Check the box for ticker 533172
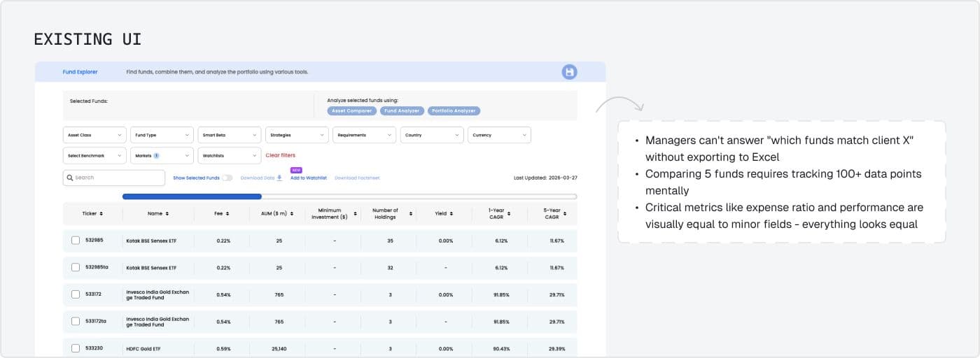This screenshot has width=980, height=358. tap(76, 294)
